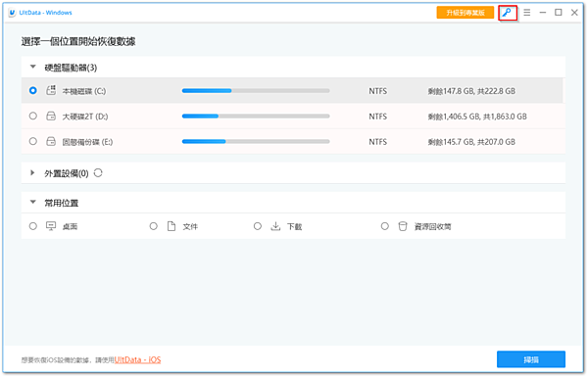This screenshot has height=377, width=588.
Task: Click the 常用位置 heading text
Action: coord(62,203)
